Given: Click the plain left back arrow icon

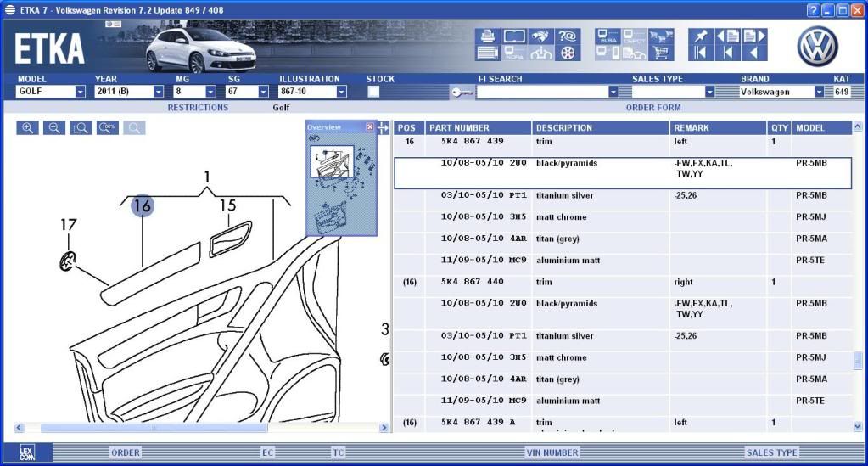Looking at the screenshot, I should 754,53.
